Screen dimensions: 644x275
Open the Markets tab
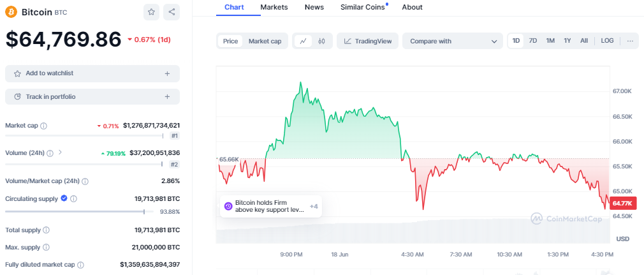[x=274, y=7]
